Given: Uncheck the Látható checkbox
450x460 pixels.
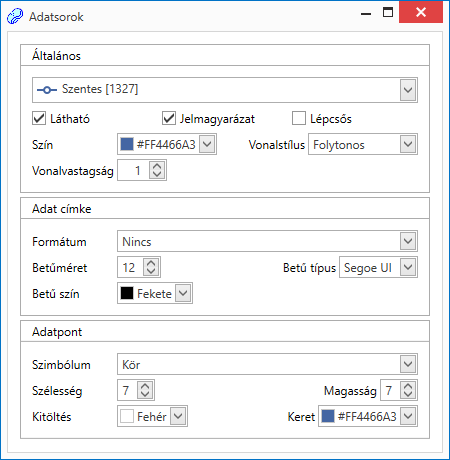Looking at the screenshot, I should click(39, 118).
